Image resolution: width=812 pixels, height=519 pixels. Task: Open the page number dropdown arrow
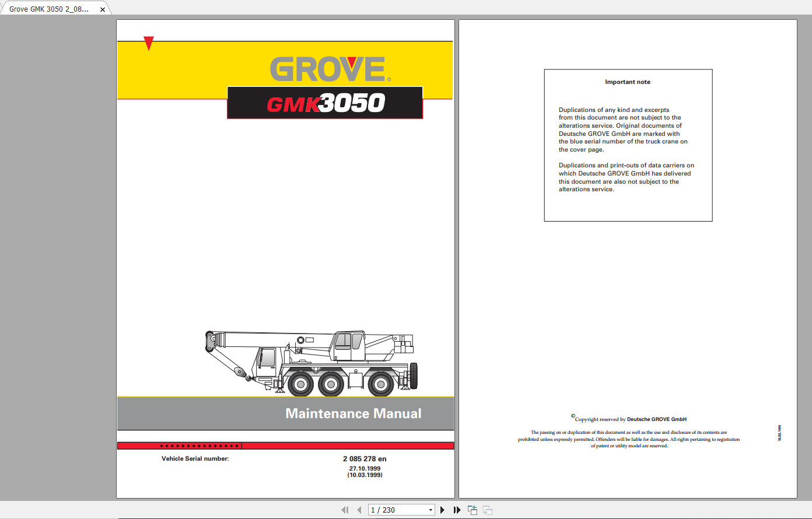click(x=430, y=510)
